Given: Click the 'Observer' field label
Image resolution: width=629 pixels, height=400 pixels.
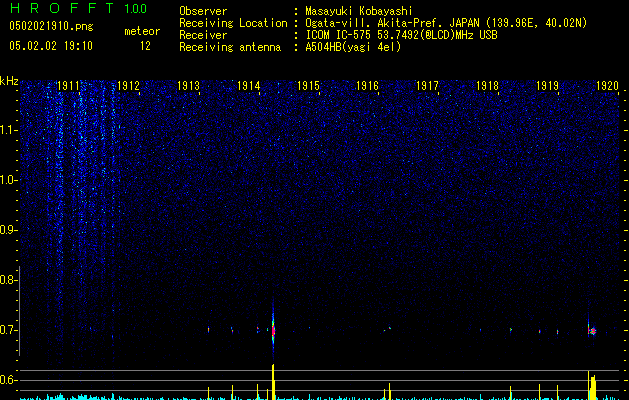Looking at the screenshot, I should 203,11.
